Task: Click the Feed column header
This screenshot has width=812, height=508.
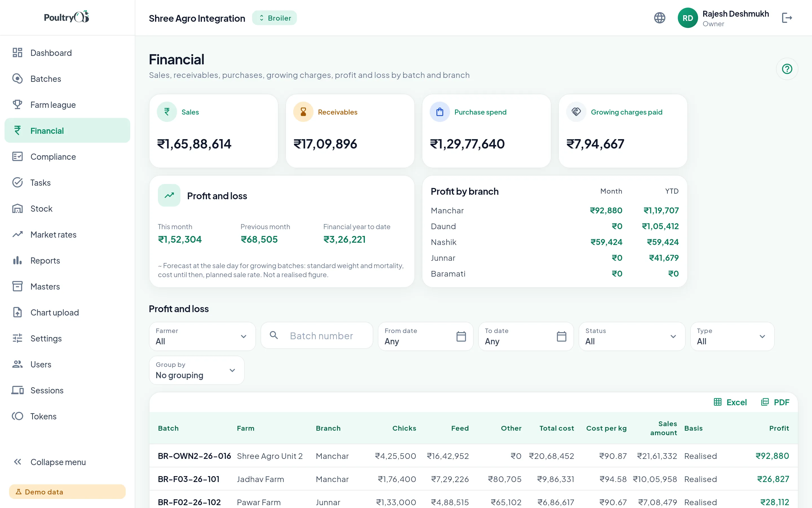Action: pos(460,428)
